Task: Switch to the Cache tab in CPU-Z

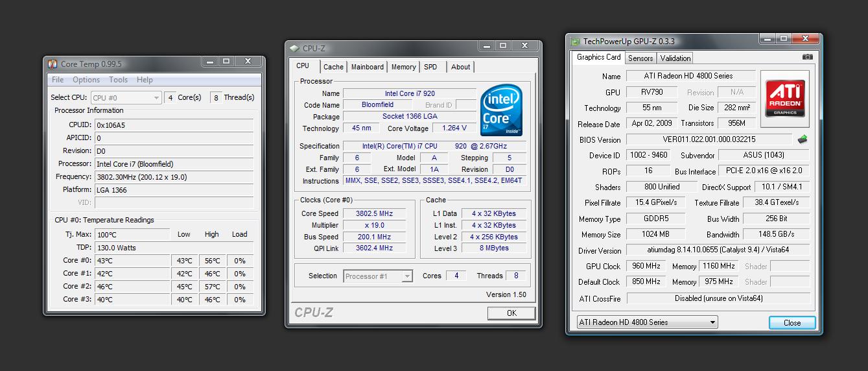Action: [333, 67]
